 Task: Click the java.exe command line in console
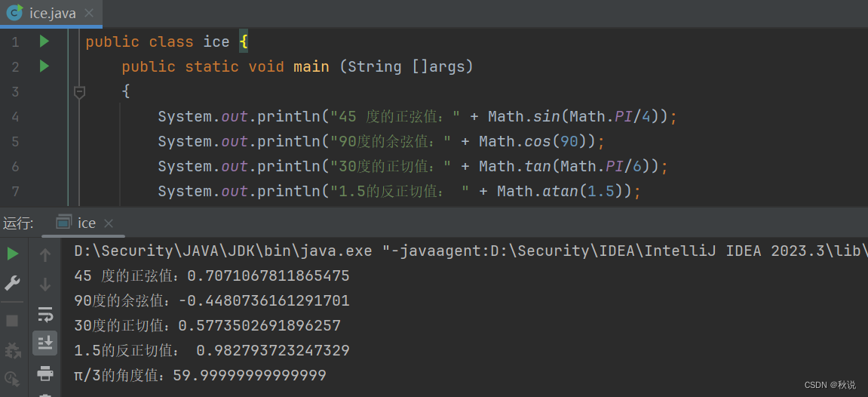pos(471,251)
